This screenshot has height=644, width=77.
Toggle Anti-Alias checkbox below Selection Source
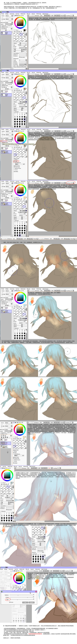16,171
